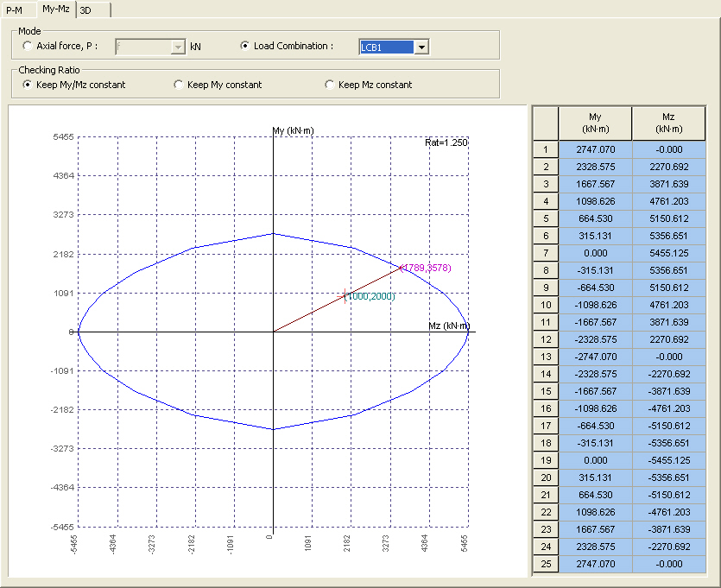Pick Keep Mz constant radio button

point(330,85)
